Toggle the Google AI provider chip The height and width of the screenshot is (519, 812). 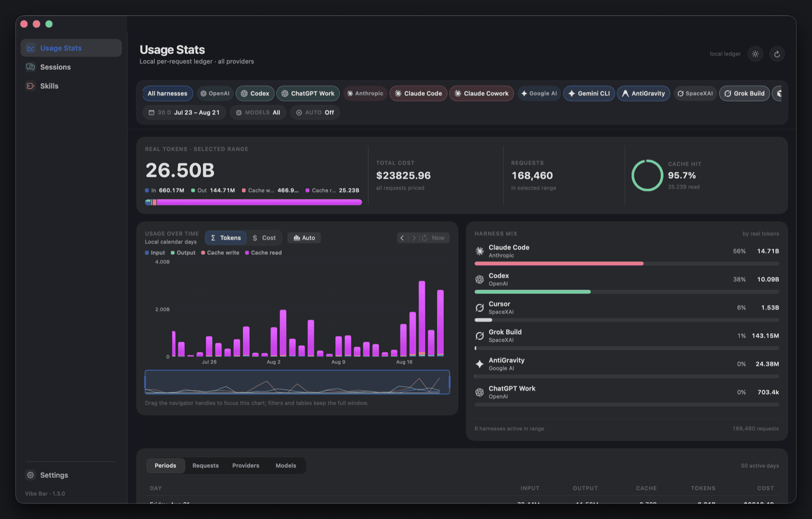coord(539,93)
